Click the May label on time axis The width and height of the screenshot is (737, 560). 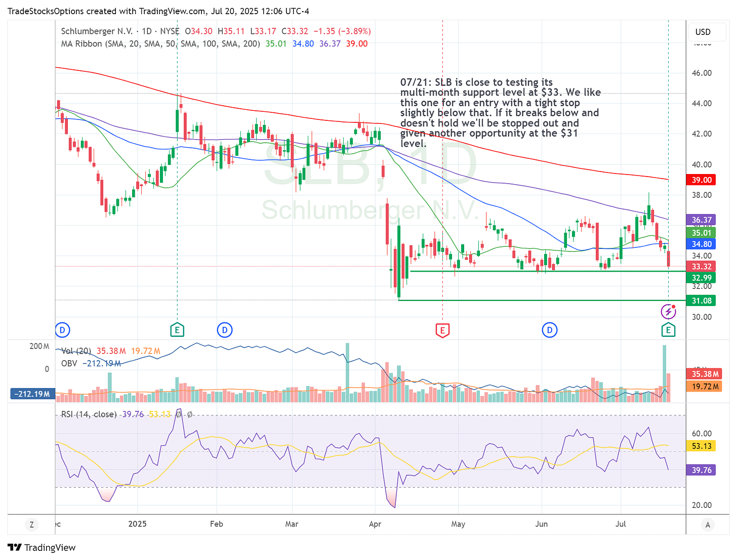[458, 524]
